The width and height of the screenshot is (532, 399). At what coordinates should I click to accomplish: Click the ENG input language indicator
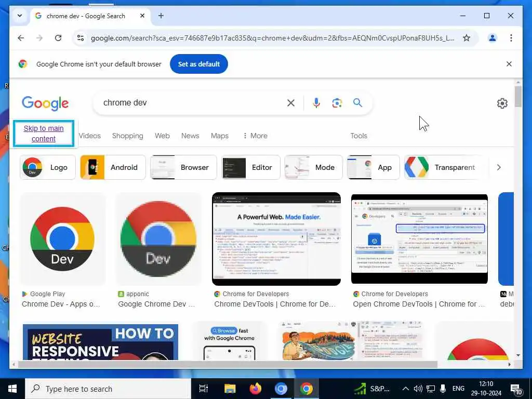pos(458,389)
